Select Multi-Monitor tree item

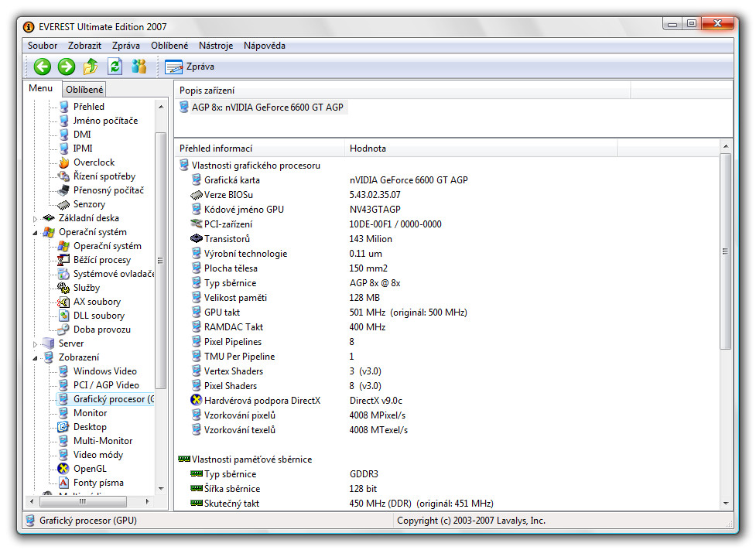[x=103, y=441]
